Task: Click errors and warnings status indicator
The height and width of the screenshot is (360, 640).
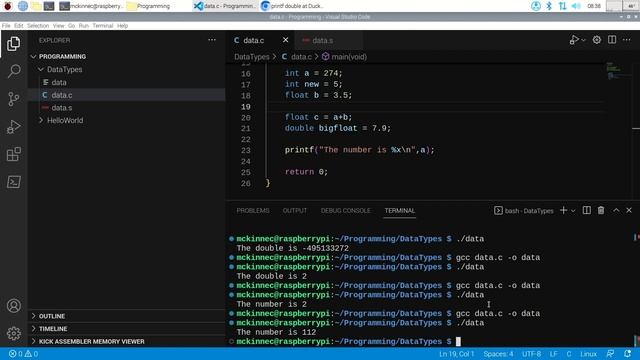Action: (x=24, y=354)
